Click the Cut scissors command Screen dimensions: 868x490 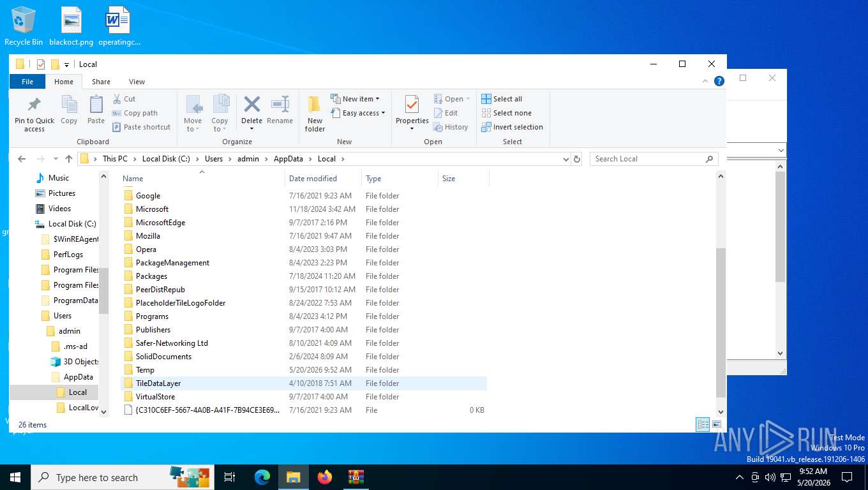(x=124, y=99)
